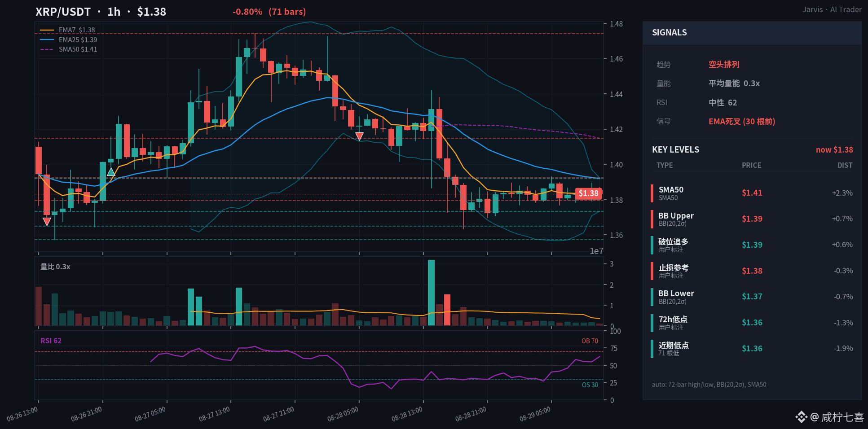Select the 中性 62 RSI value
This screenshot has width=868, height=429.
(723, 103)
